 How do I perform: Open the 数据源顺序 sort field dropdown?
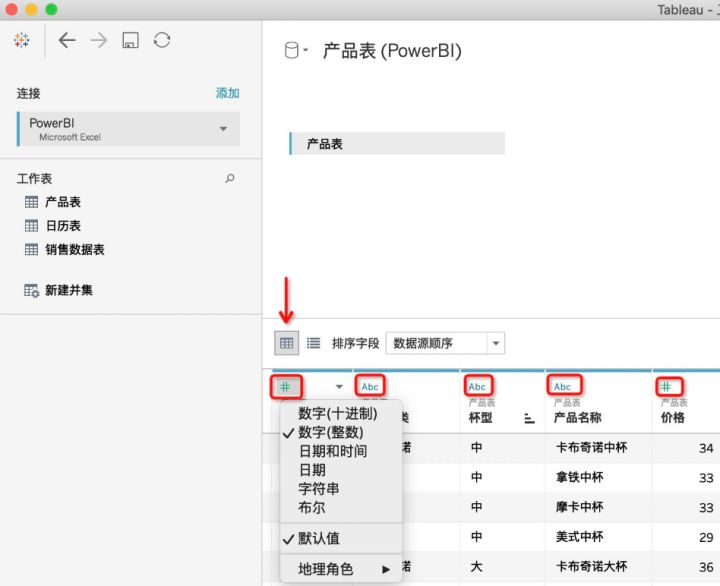445,343
